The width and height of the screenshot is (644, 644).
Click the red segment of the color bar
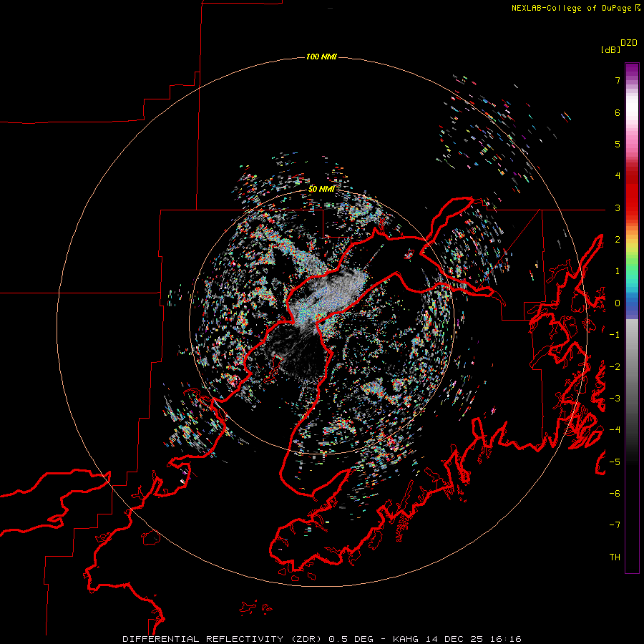click(632, 191)
